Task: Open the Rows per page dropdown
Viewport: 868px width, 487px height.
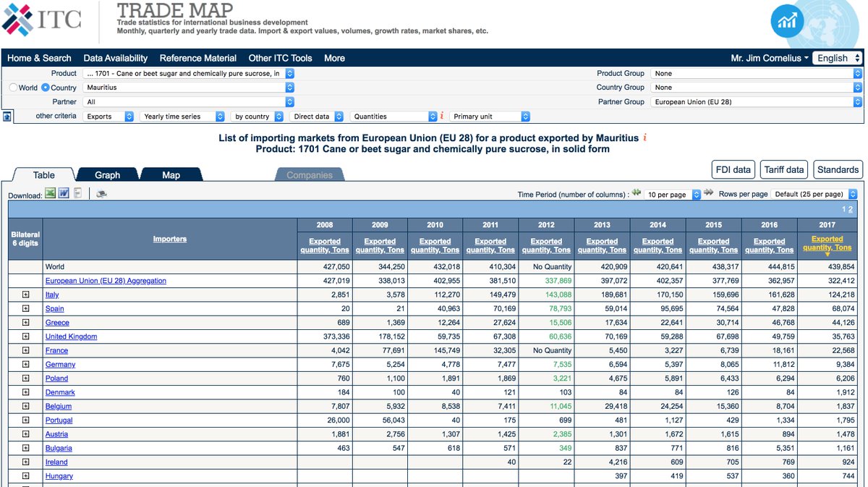Action: click(x=814, y=194)
